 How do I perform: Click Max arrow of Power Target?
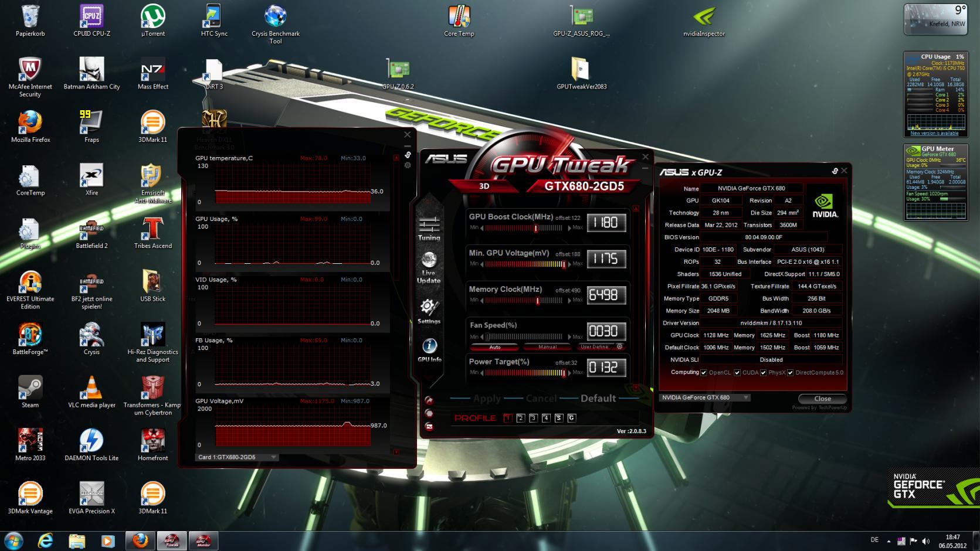tap(569, 373)
